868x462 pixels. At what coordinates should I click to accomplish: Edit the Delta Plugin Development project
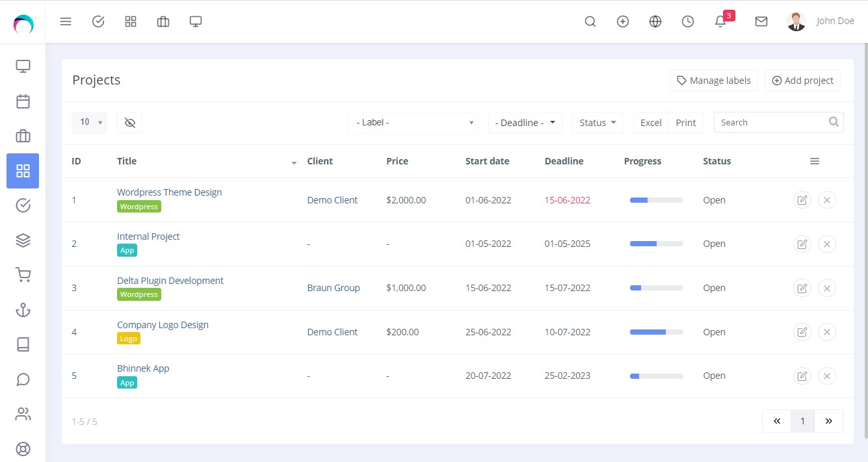pos(802,288)
